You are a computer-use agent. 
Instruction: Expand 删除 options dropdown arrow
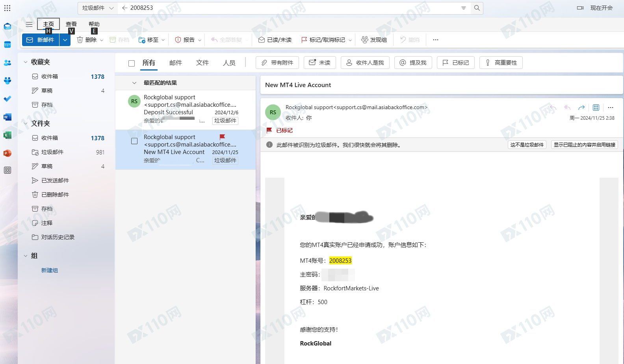click(102, 40)
